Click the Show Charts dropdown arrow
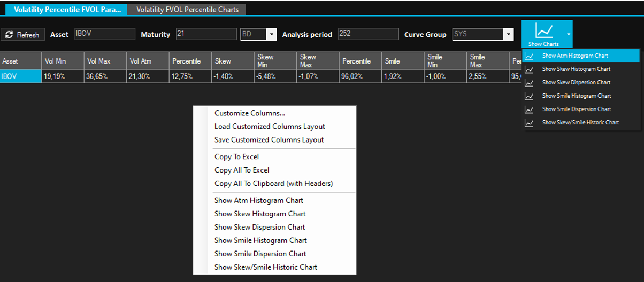 569,34
